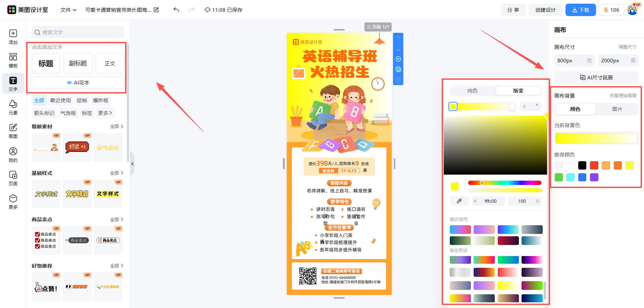644x308 pixels.
Task: Click the 搜索文字 search input field
Action: click(77, 32)
